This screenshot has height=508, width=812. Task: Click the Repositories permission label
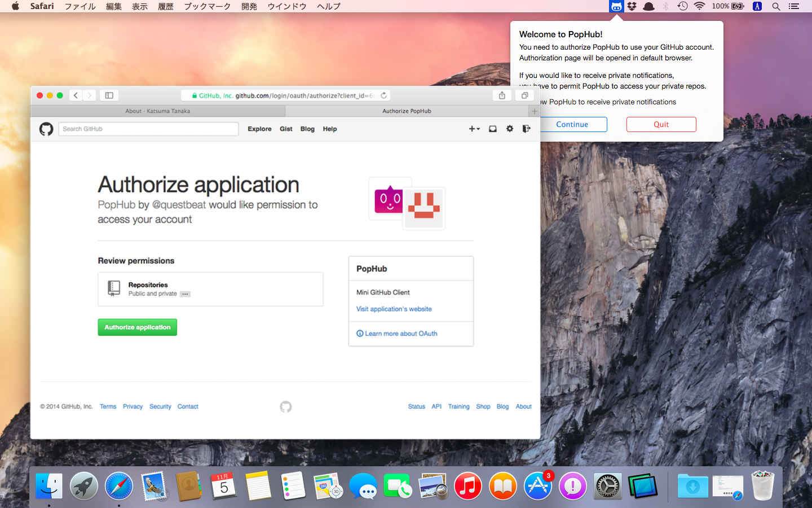[148, 285]
